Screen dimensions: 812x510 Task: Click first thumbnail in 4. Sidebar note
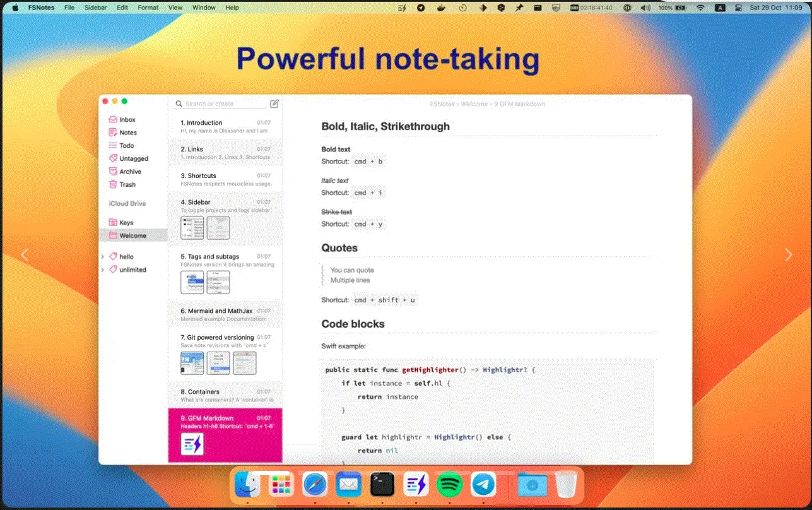tap(192, 228)
